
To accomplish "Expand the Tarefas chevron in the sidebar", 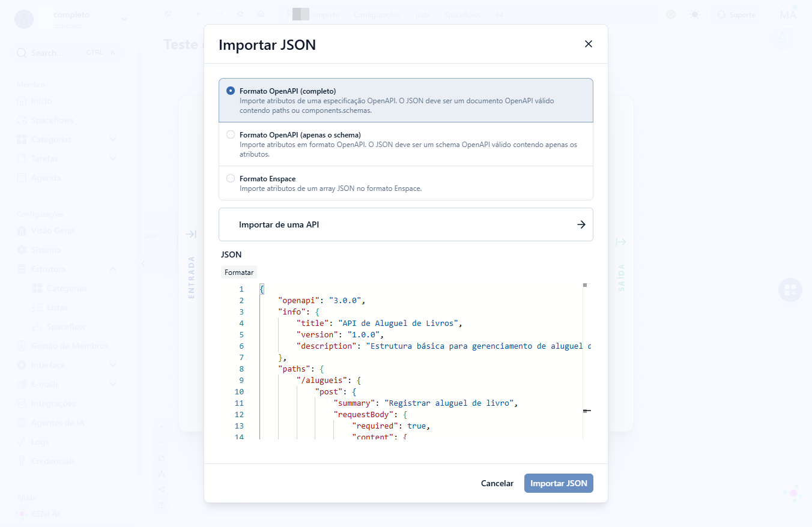I will click(113, 158).
